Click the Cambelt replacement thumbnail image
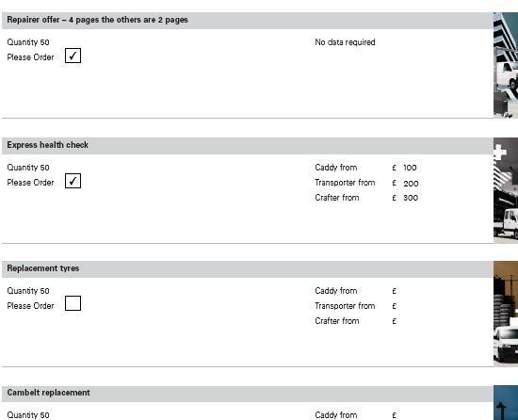The width and height of the screenshot is (518, 420). pos(506,403)
